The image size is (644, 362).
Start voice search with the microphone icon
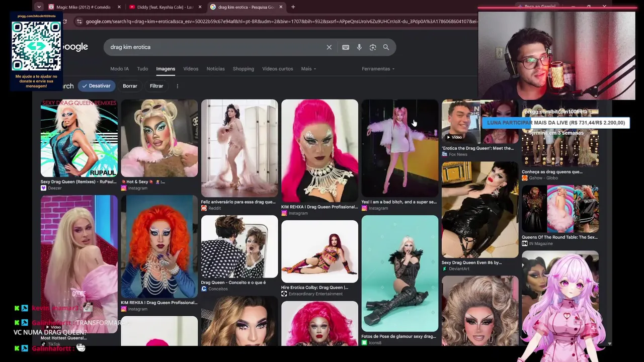(x=359, y=47)
